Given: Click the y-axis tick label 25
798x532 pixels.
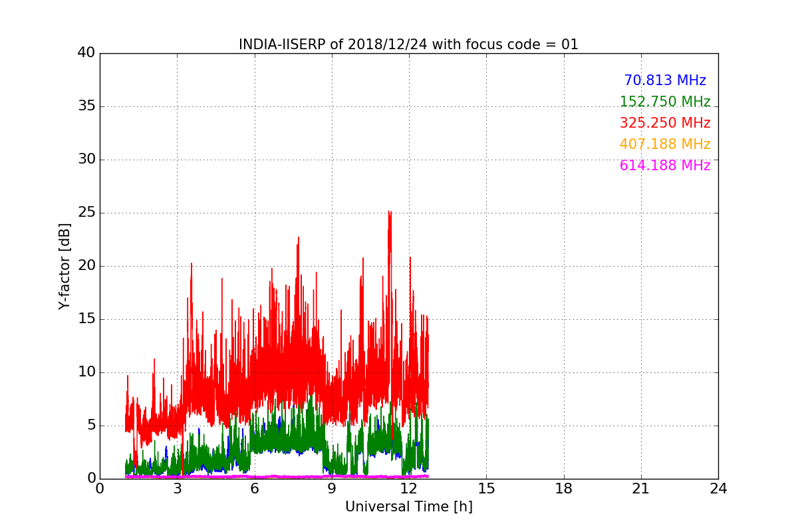Looking at the screenshot, I should click(86, 213).
